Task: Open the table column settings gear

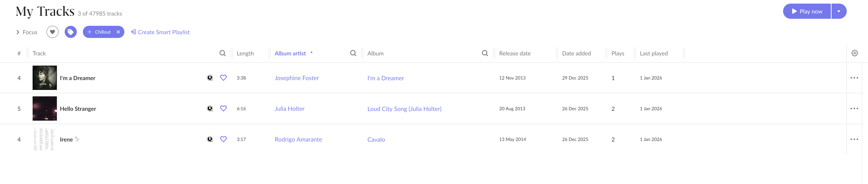Action: pyautogui.click(x=855, y=53)
